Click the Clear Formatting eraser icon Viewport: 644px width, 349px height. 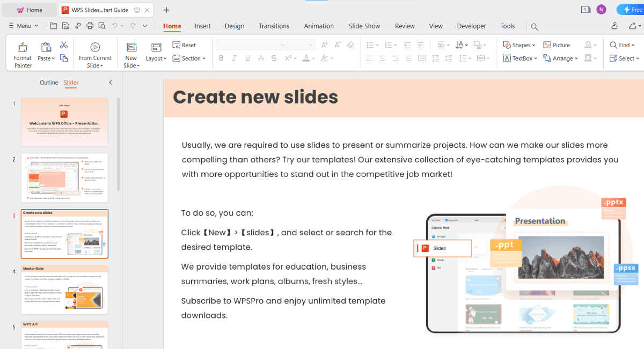350,45
